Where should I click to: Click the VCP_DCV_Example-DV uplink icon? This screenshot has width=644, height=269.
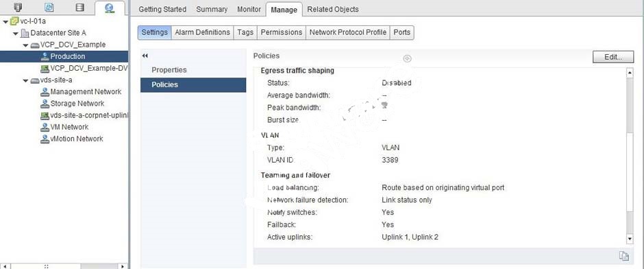click(45, 68)
